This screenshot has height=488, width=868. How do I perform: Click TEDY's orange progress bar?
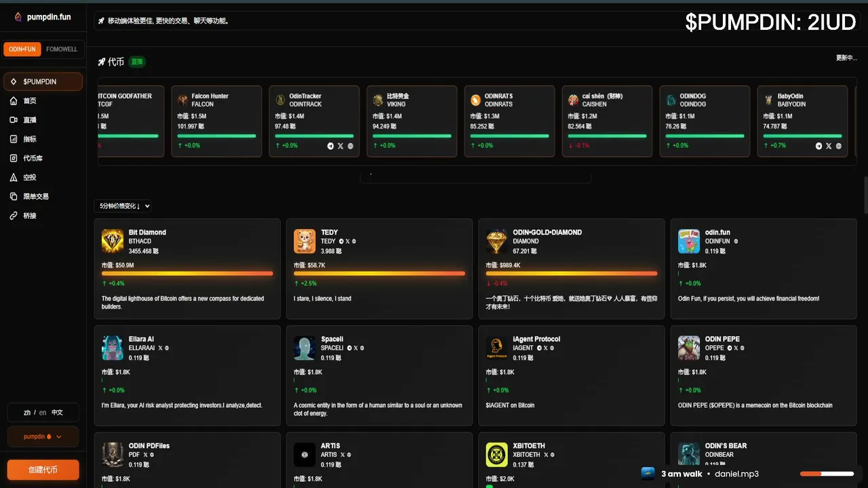[380, 273]
